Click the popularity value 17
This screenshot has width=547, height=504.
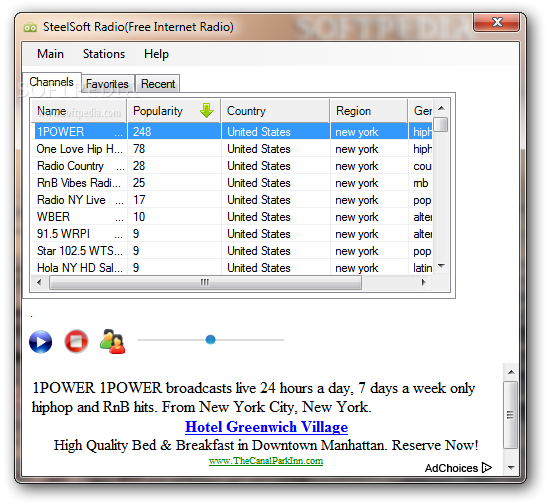click(x=139, y=200)
